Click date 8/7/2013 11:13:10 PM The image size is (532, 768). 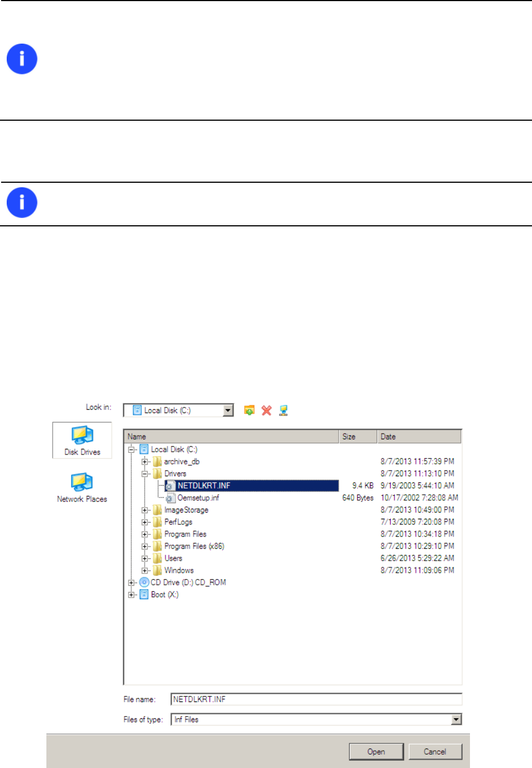click(x=417, y=474)
